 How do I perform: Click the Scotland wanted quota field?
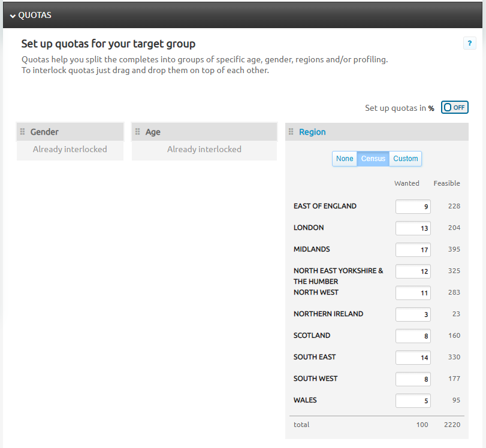[x=413, y=336]
